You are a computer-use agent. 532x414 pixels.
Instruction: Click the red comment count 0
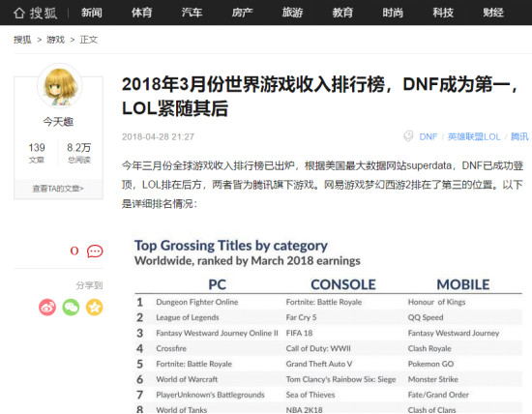tap(74, 251)
